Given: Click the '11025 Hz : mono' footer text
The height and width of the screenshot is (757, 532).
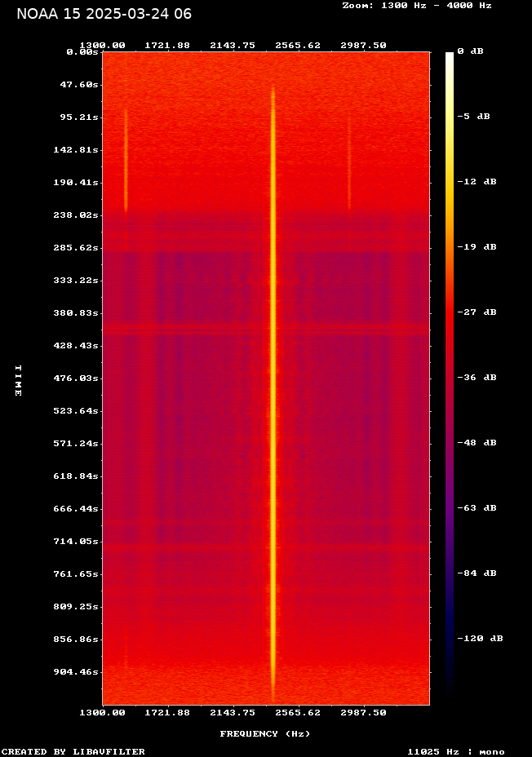Looking at the screenshot, I should click(x=456, y=751).
